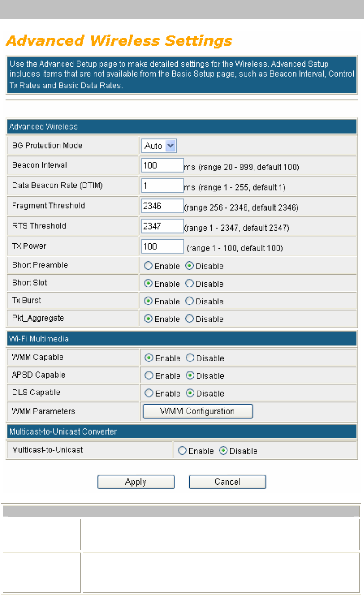
Task: Focus the Fragment Threshold text box
Action: [163, 206]
